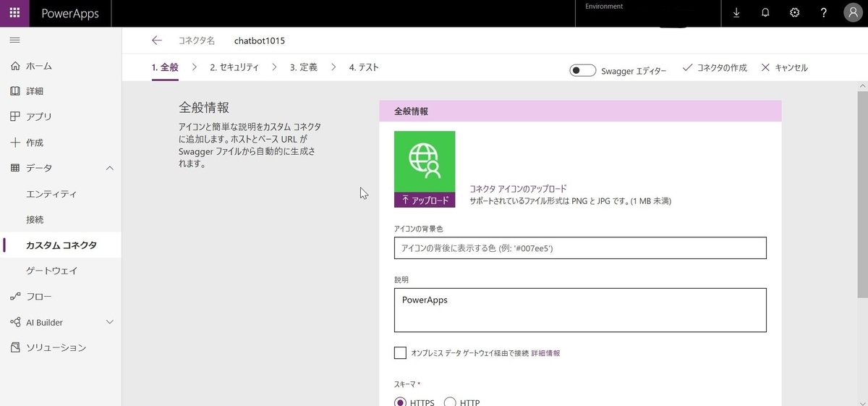This screenshot has height=406, width=868.
Task: Click the ホーム home icon in the sidebar
Action: pyautogui.click(x=15, y=66)
